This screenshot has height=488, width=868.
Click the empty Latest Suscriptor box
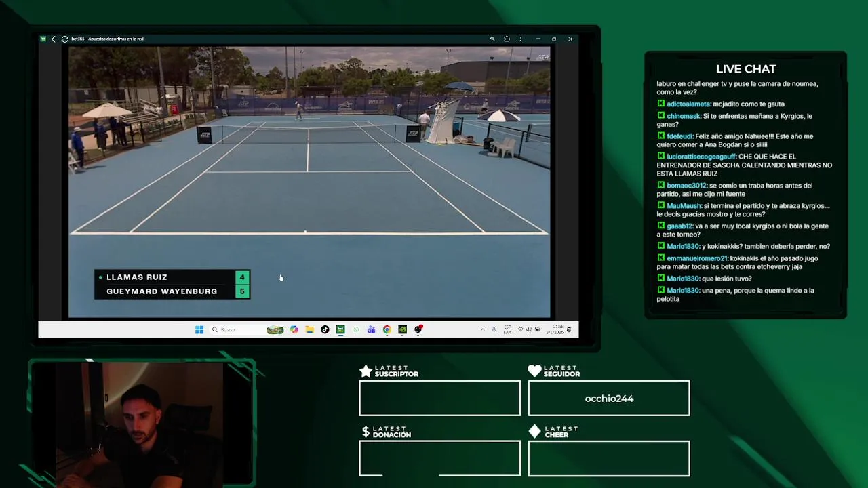coord(439,398)
